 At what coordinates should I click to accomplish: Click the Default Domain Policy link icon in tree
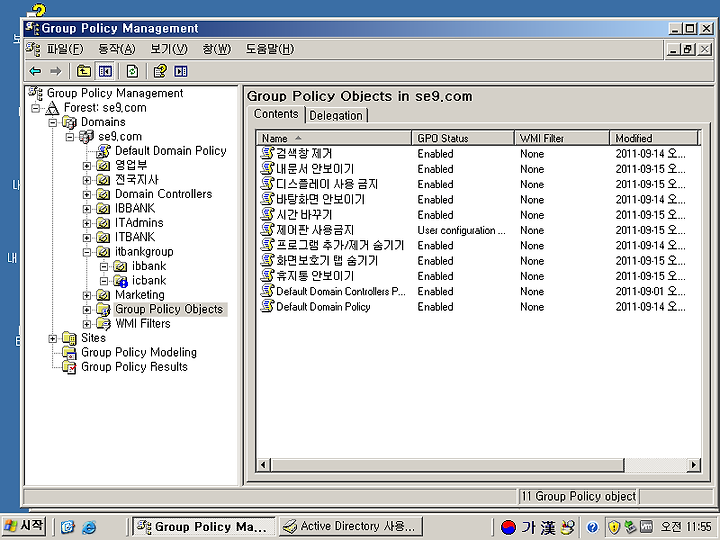coord(104,151)
